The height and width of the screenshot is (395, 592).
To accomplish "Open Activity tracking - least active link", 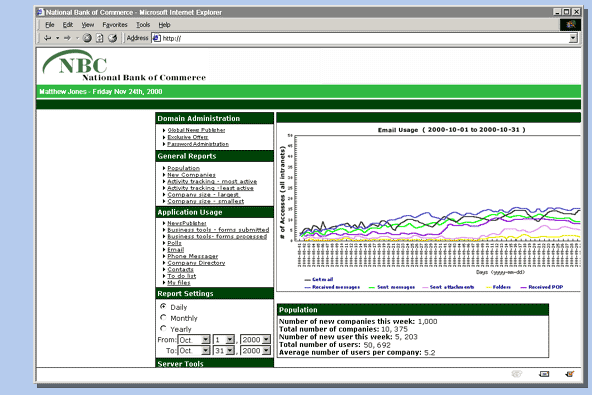I will tap(210, 188).
